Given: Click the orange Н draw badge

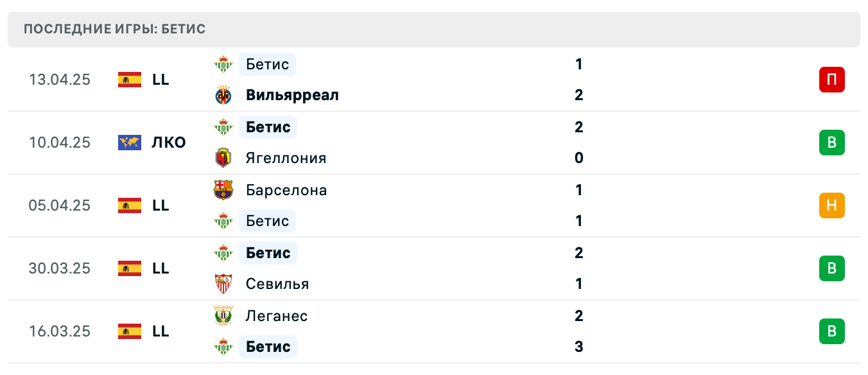Looking at the screenshot, I should [832, 205].
